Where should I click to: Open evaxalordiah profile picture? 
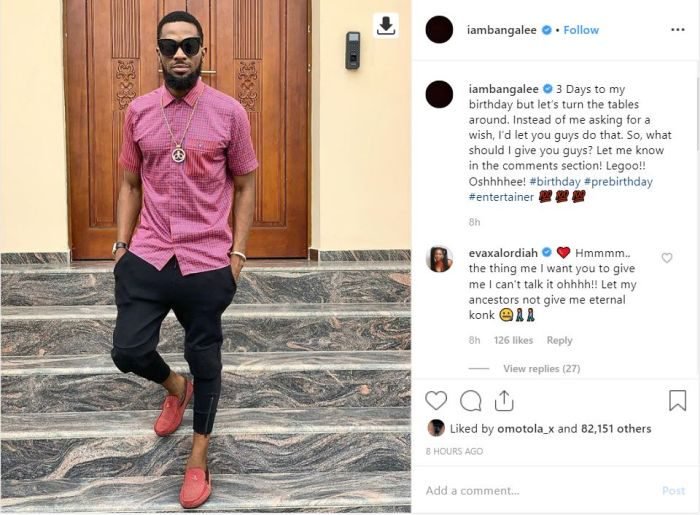pos(439,259)
